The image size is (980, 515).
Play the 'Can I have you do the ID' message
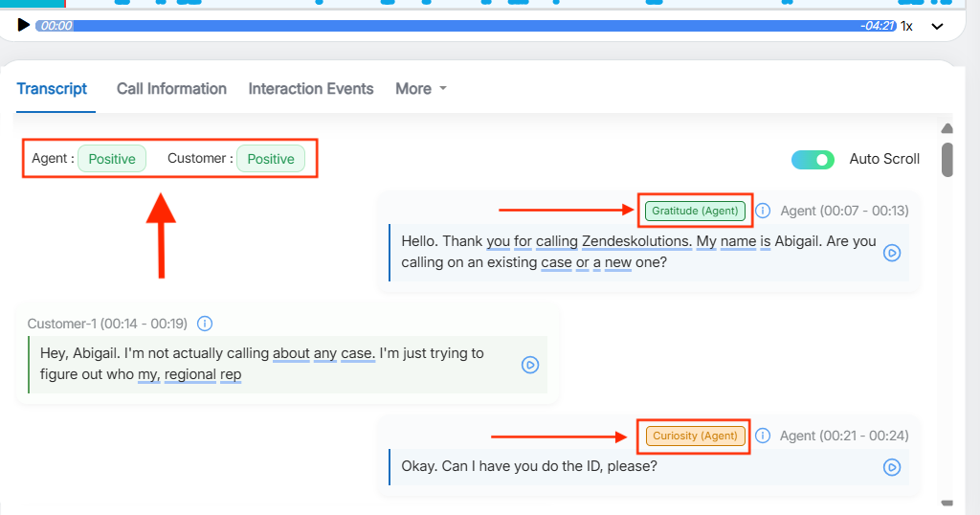[x=892, y=467]
